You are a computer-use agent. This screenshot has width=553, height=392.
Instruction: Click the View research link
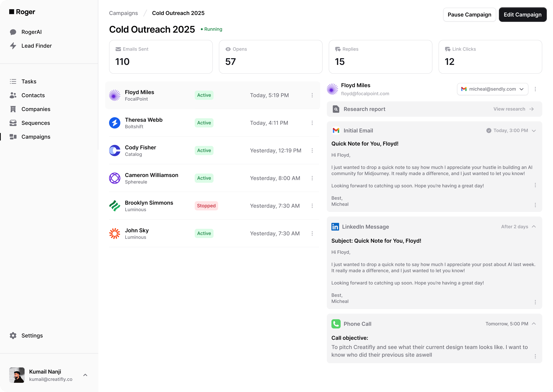point(510,109)
